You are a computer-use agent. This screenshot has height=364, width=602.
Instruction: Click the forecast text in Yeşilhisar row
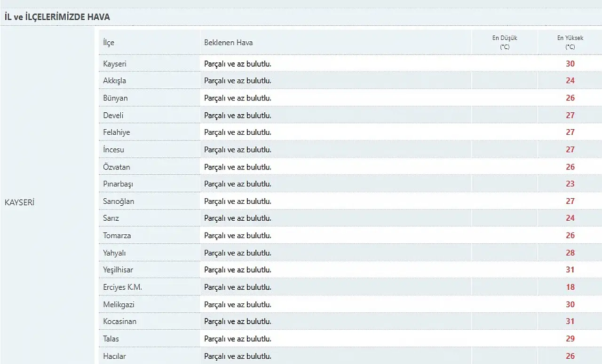[238, 270]
